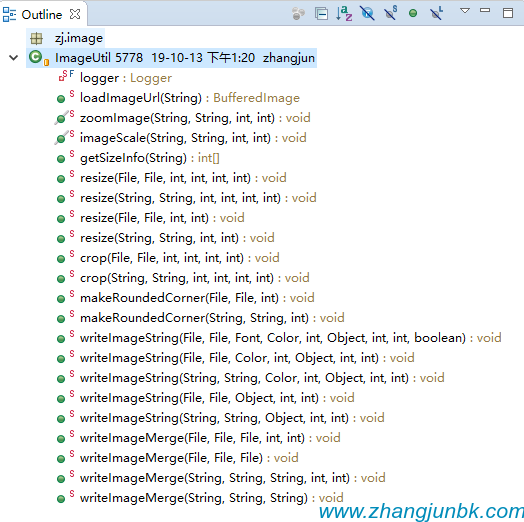Collapse the ImageUtil class node

click(x=13, y=58)
